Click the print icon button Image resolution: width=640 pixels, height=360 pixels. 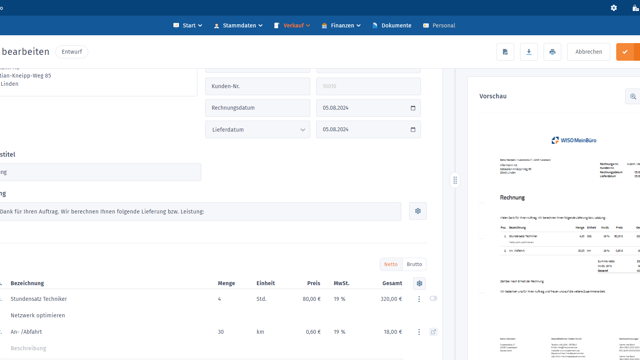(x=552, y=52)
